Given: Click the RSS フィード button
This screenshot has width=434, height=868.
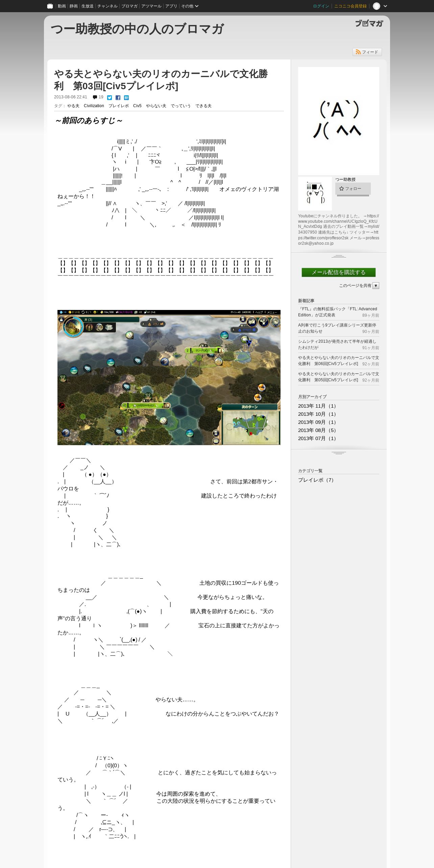Looking at the screenshot, I should (367, 52).
